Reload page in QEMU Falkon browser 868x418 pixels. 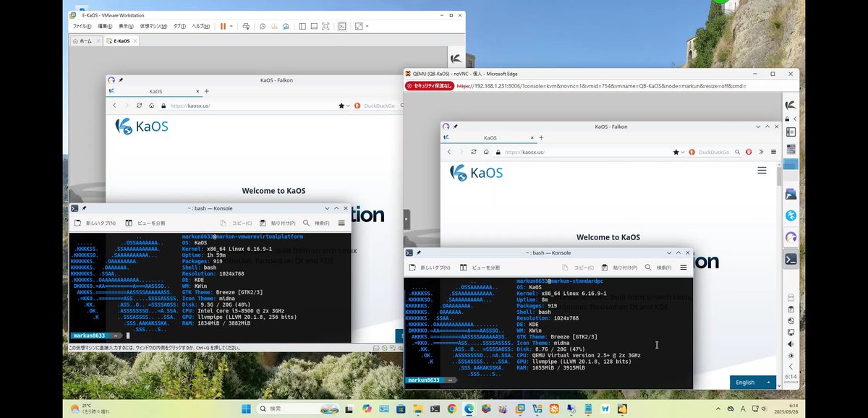click(x=474, y=152)
